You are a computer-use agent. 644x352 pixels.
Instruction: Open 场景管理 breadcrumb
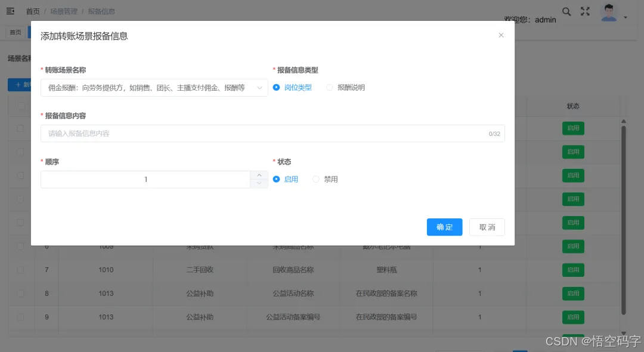[x=64, y=11]
